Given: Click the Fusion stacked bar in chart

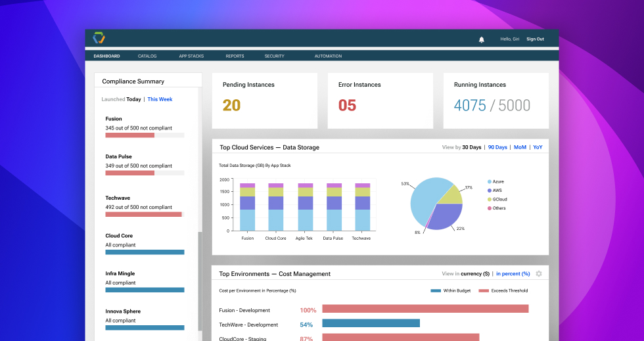Looking at the screenshot, I should tap(247, 207).
